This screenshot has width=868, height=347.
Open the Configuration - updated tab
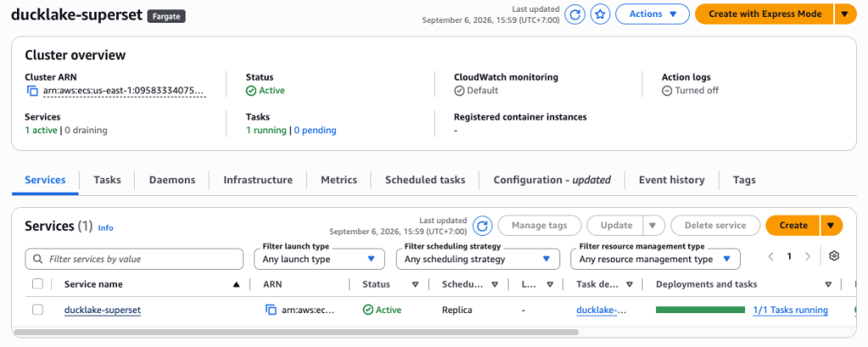552,180
